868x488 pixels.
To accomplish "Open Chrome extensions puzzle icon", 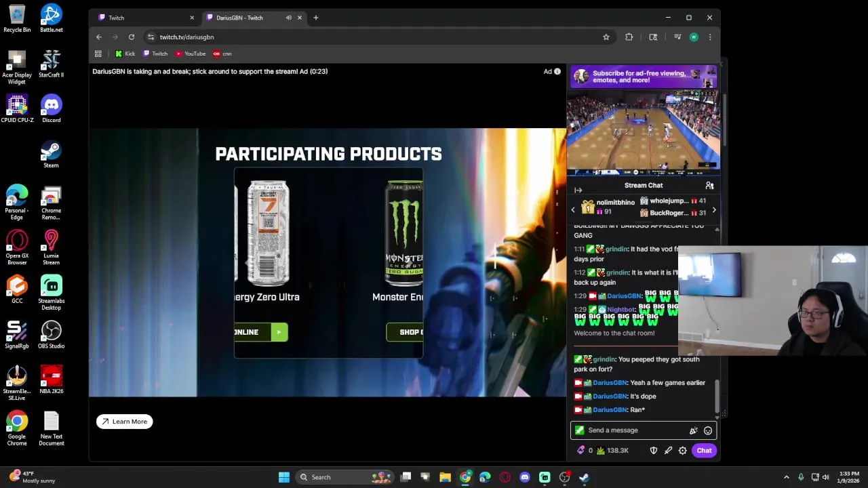I will pos(629,37).
